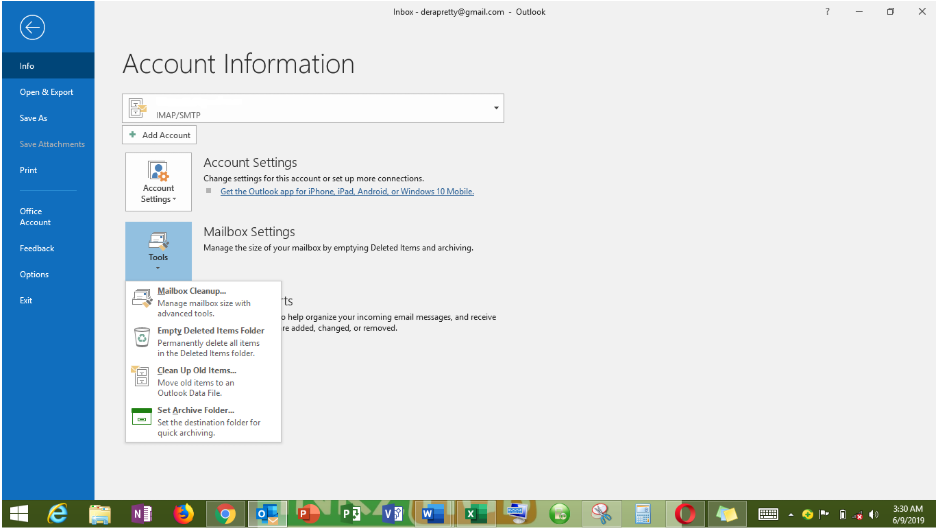Screen dimensions: 936x528
Task: Open the Get the Outlook app link
Action: (347, 192)
